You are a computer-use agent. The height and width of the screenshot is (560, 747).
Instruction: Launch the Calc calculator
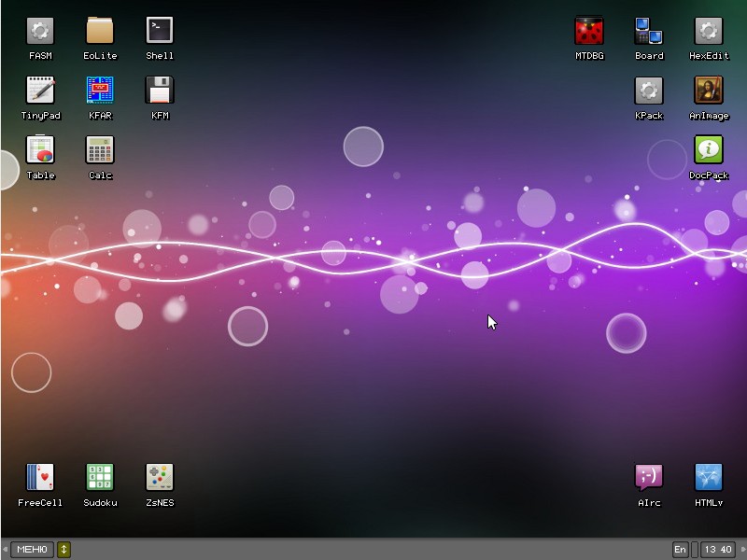100,150
